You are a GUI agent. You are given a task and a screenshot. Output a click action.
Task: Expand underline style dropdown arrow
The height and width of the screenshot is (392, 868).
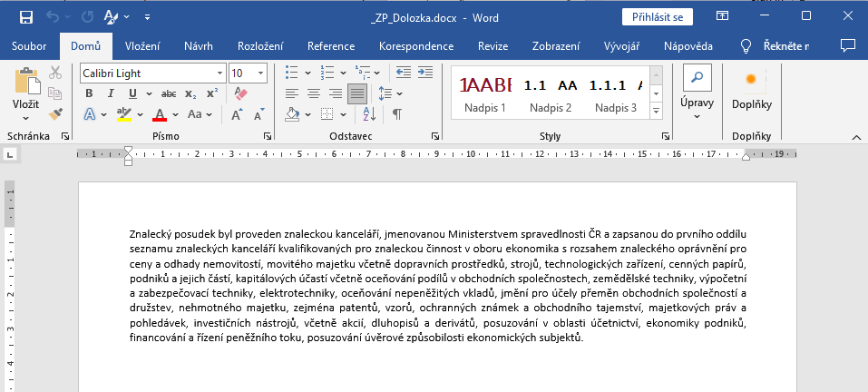pyautogui.click(x=148, y=93)
